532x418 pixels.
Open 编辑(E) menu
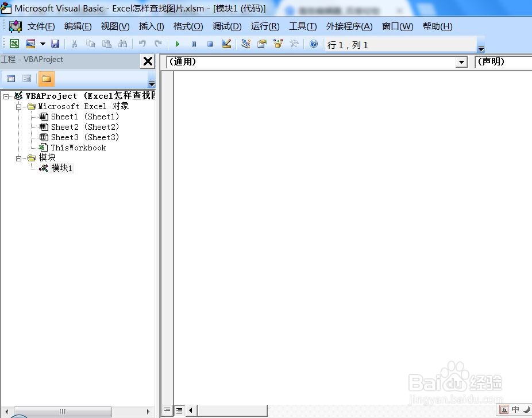(78, 26)
